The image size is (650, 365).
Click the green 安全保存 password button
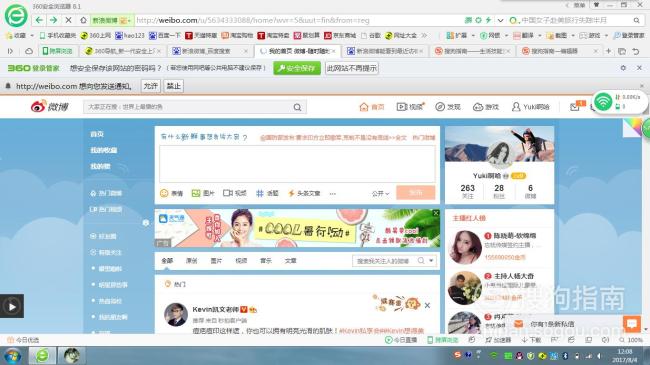(297, 68)
